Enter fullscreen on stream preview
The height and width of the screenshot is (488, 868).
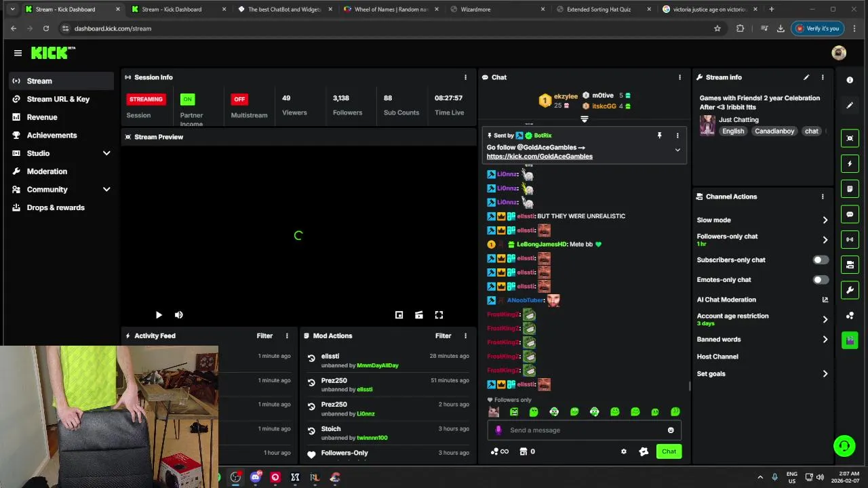tap(439, 315)
